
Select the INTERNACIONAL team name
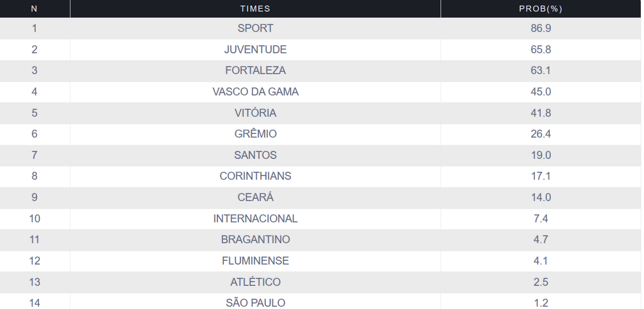click(255, 219)
